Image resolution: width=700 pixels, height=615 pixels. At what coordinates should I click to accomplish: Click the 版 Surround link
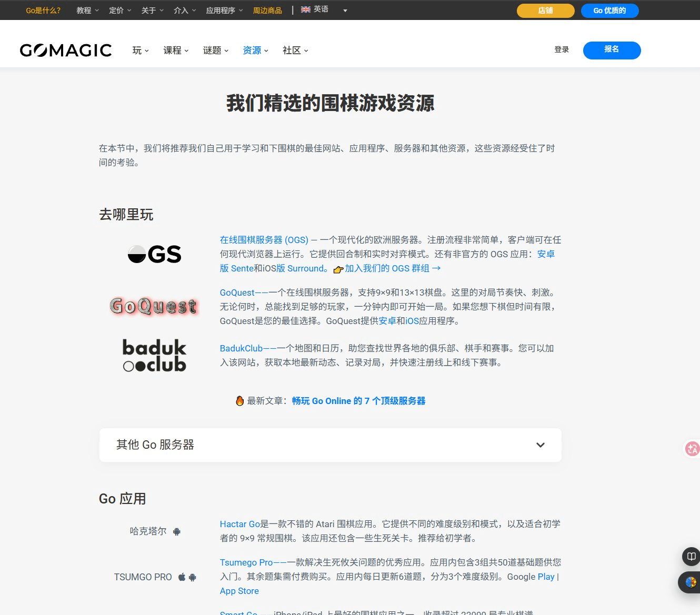(x=302, y=268)
